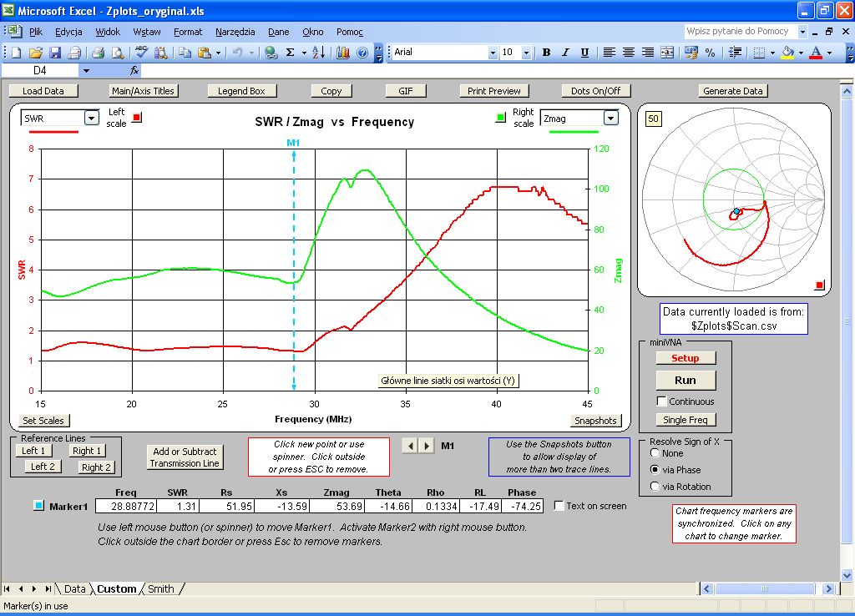Enable the Continuous checkbox under miniVNA
855x616 pixels.
662,401
